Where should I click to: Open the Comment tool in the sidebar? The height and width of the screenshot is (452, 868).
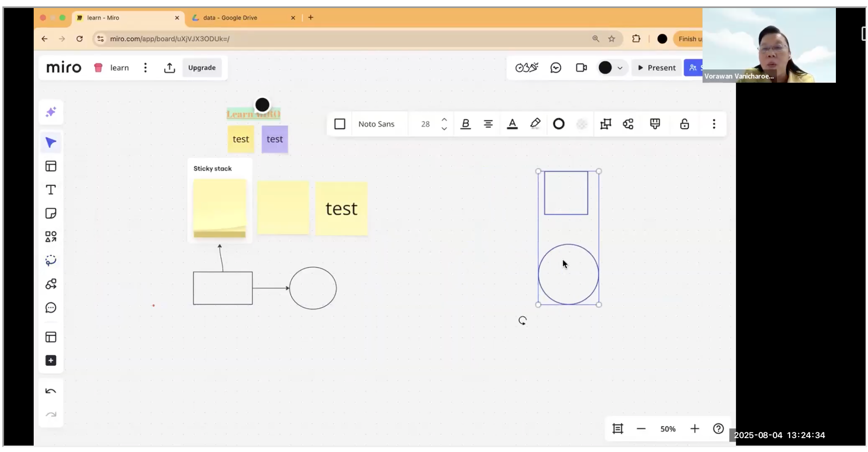(x=51, y=308)
